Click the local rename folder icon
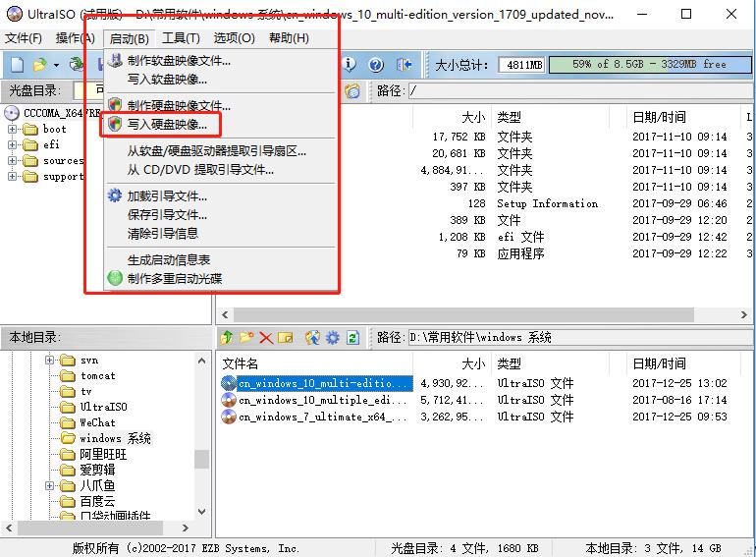 [286, 337]
